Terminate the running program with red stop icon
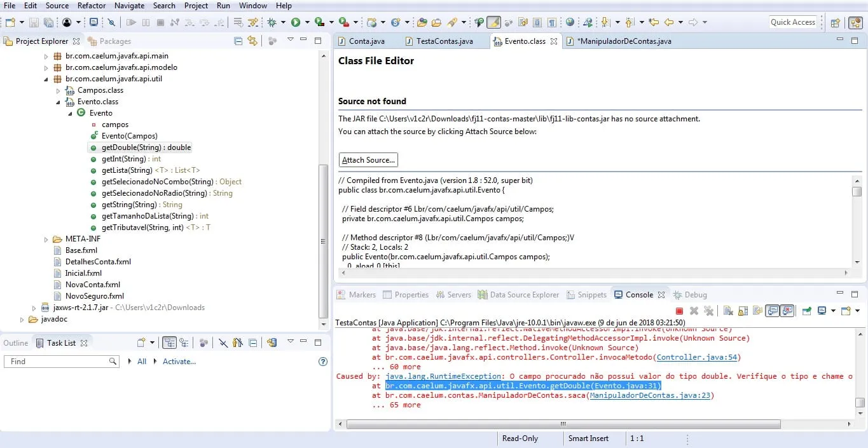 679,311
